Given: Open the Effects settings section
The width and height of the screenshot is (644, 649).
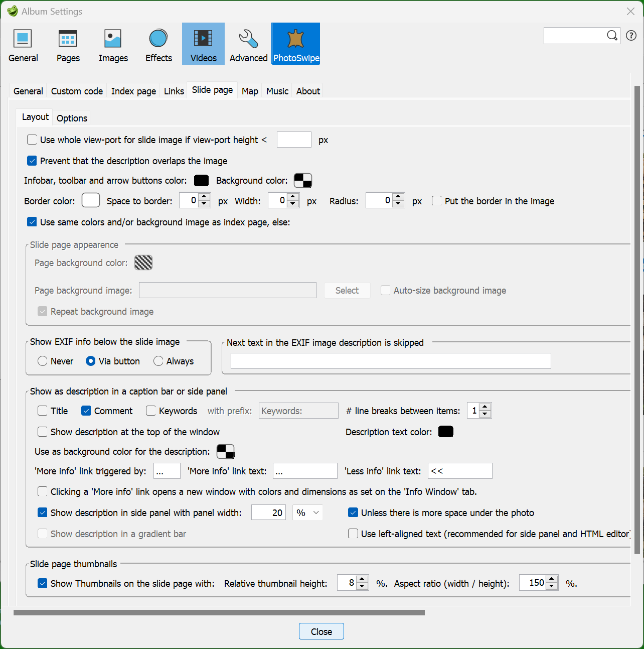Looking at the screenshot, I should [158, 44].
